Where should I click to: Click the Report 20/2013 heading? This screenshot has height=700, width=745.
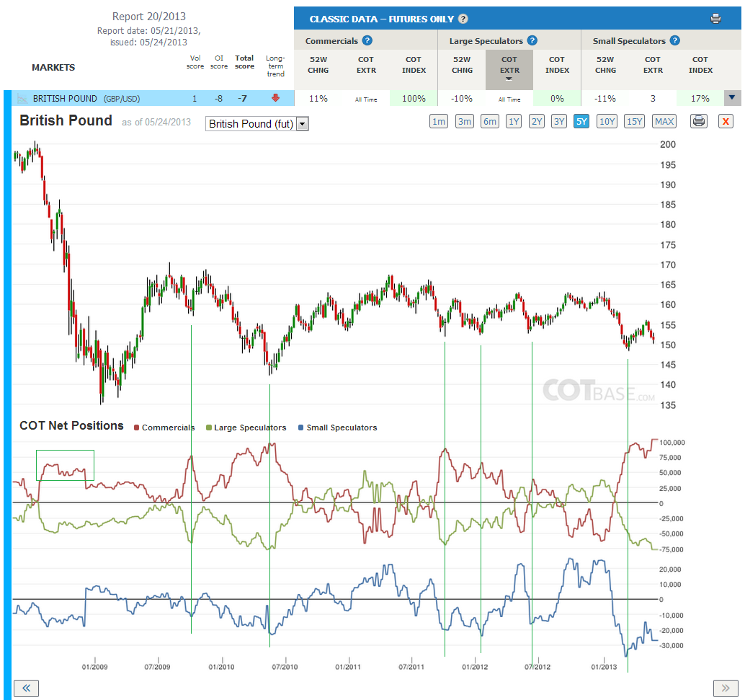[148, 16]
